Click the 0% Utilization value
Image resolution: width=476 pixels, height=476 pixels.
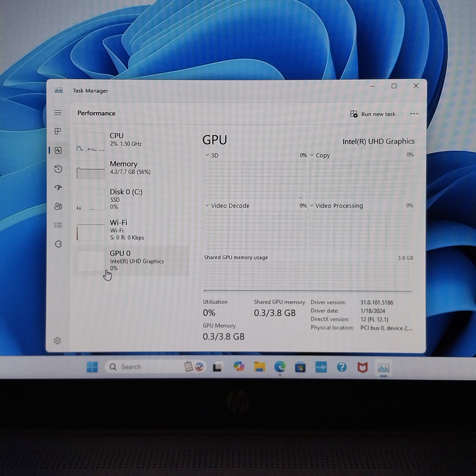pos(209,313)
